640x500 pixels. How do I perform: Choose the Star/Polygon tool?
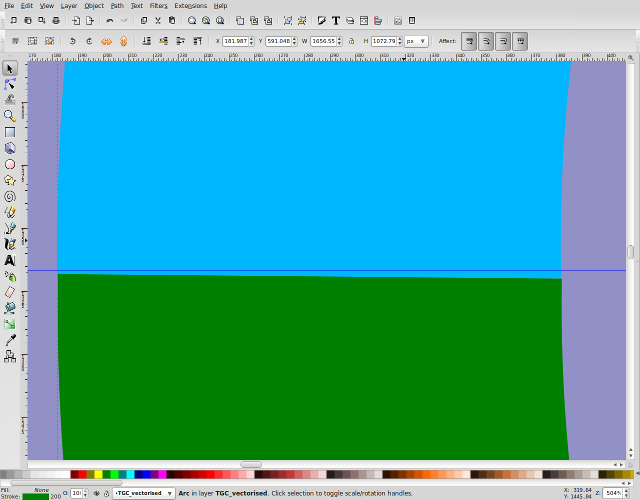click(x=10, y=180)
